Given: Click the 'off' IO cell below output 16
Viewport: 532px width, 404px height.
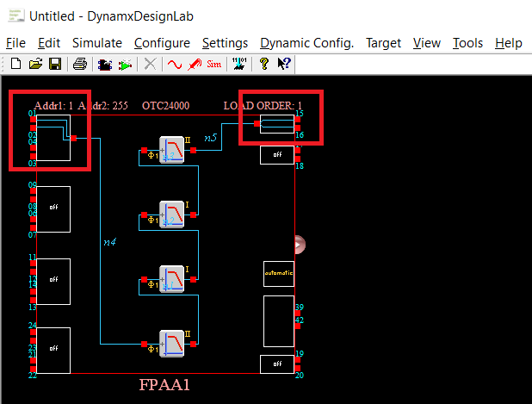Looking at the screenshot, I should (x=277, y=154).
